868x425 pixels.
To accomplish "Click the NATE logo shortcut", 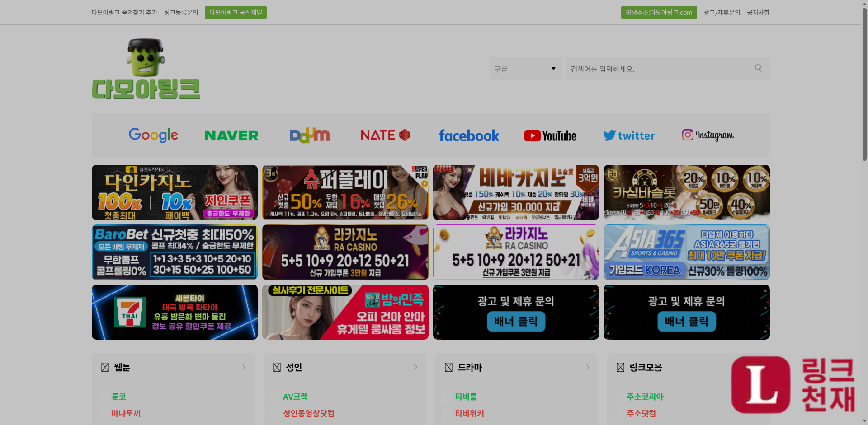I will pyautogui.click(x=385, y=135).
